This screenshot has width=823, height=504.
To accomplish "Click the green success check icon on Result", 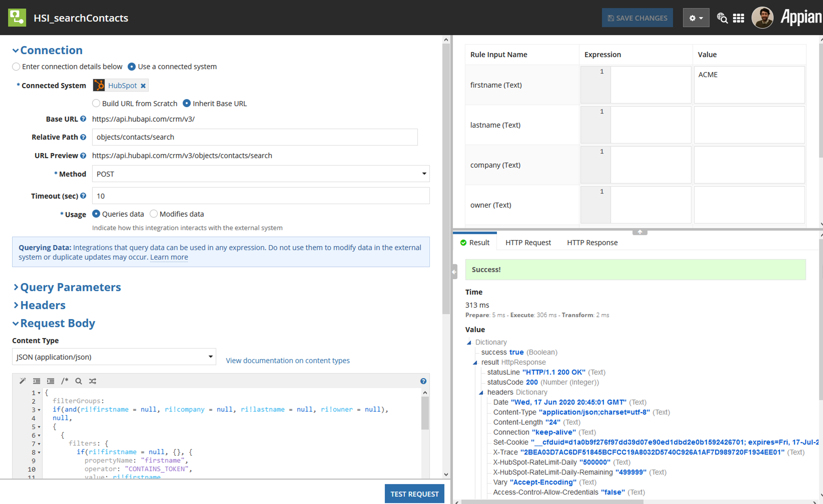I will pyautogui.click(x=463, y=243).
